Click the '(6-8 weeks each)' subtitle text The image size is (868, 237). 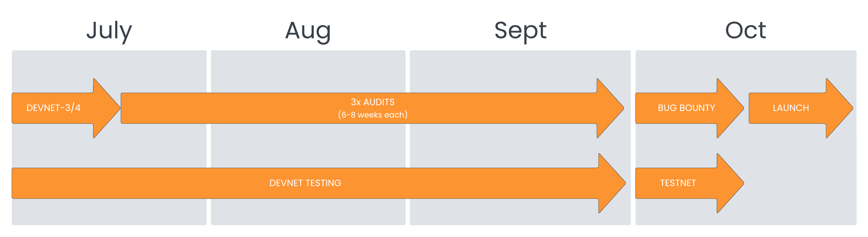coord(373,115)
